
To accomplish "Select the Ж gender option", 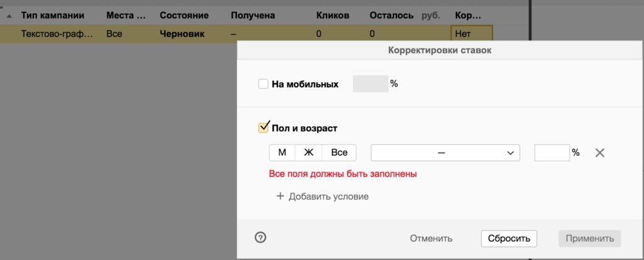I will (x=308, y=153).
